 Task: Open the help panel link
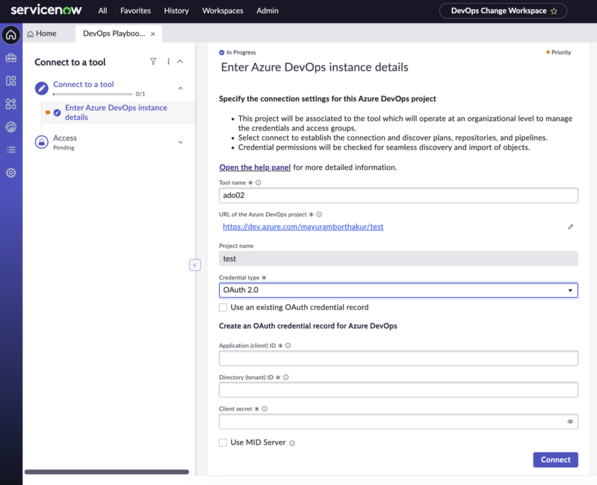tap(255, 167)
